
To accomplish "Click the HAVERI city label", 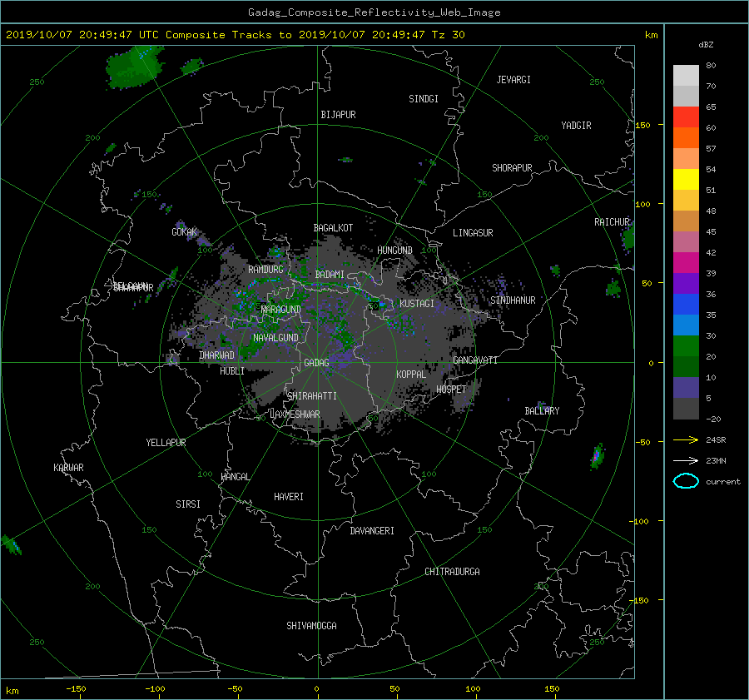I will (289, 497).
